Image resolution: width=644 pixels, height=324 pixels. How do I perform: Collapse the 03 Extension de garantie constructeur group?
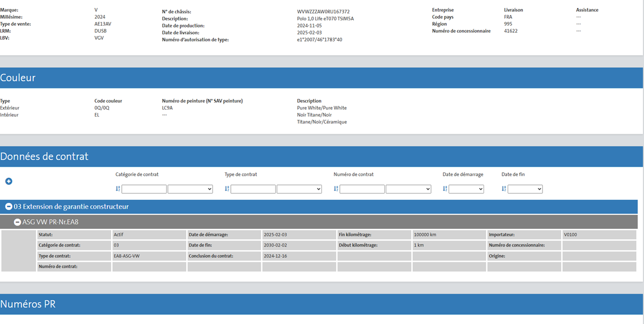pos(9,207)
